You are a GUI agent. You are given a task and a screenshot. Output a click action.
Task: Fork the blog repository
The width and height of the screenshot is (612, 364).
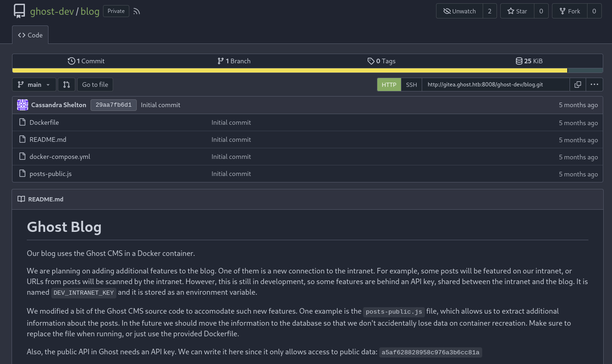coord(570,11)
